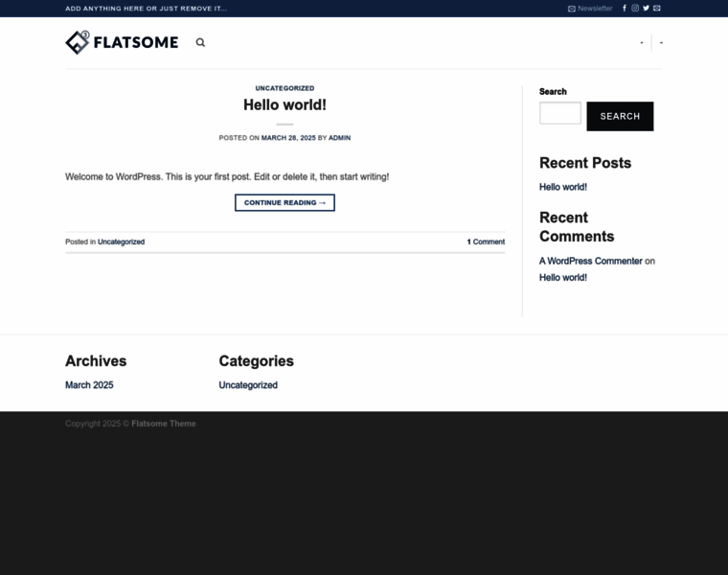Open Uncategorized in the Posted in line
Screen dimensions: 728x575
point(122,242)
